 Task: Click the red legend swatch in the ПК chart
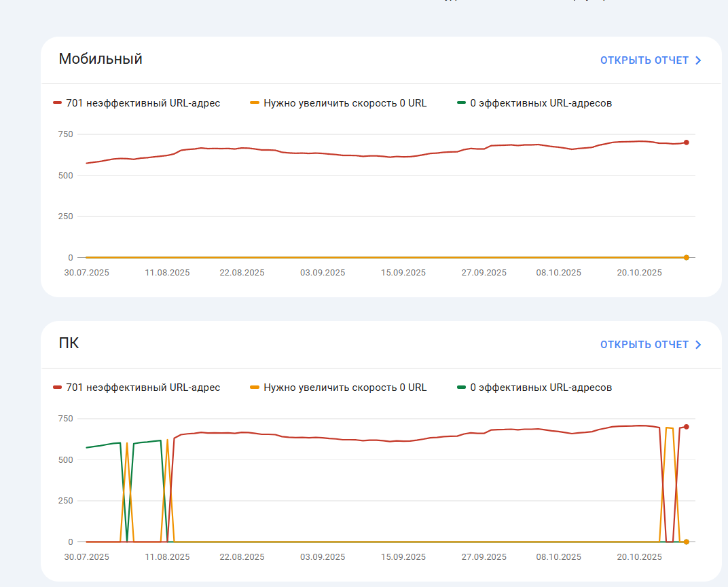click(58, 387)
